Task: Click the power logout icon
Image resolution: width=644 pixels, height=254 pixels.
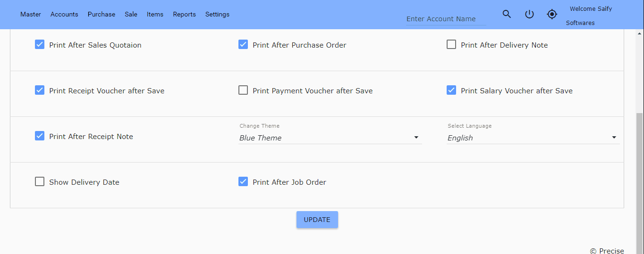Action: (x=529, y=14)
